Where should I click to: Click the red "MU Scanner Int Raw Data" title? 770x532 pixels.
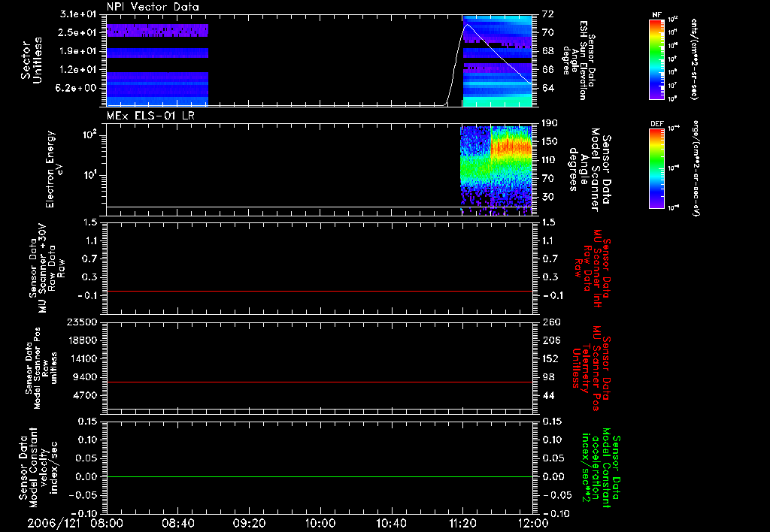click(593, 268)
